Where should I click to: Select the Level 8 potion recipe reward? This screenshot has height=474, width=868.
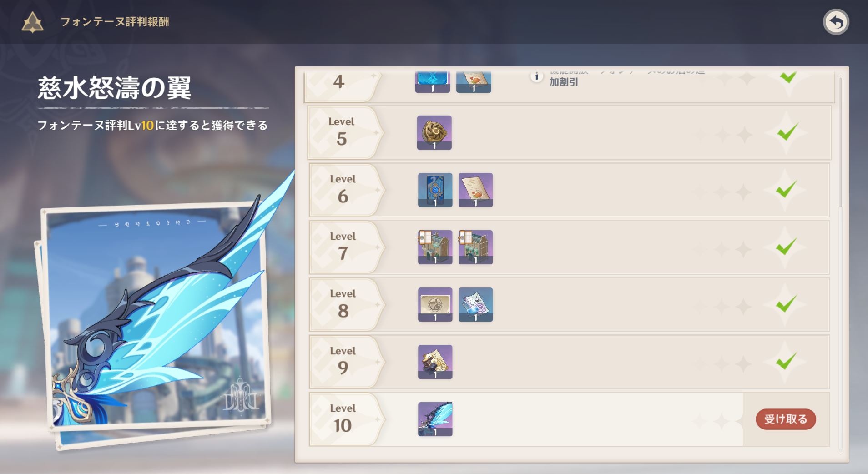475,304
